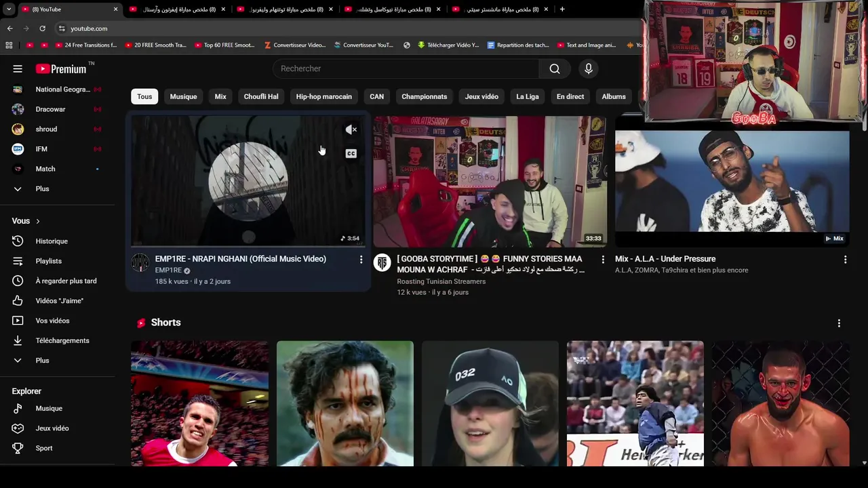Select the En direct filter chip
868x488 pixels.
(570, 96)
